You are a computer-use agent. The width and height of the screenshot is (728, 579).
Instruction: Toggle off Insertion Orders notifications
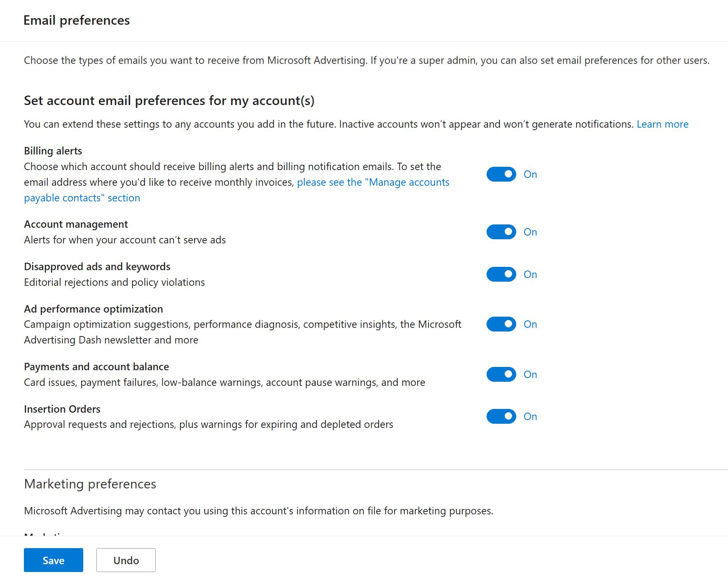pyautogui.click(x=500, y=416)
